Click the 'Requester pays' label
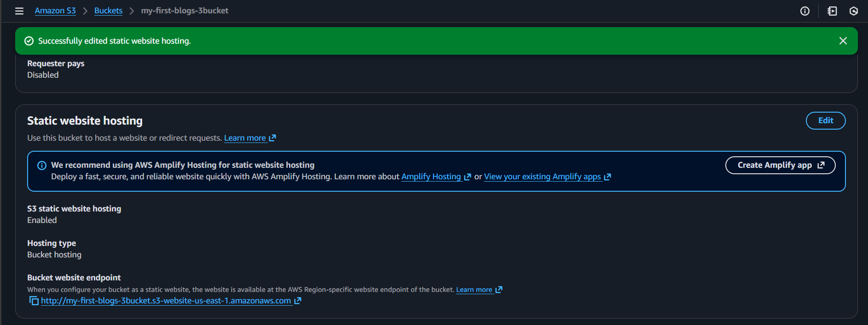This screenshot has width=868, height=325. 56,63
